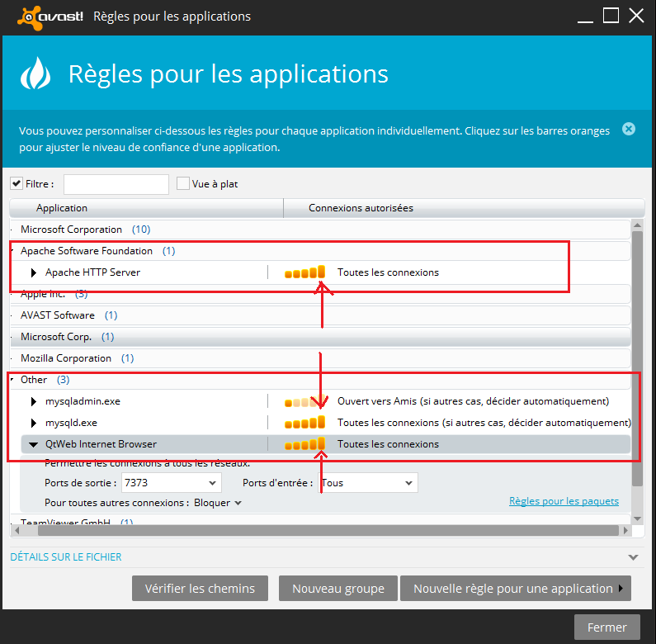
Task: Expand the mysqladmin.exe rule
Action: click(x=34, y=401)
